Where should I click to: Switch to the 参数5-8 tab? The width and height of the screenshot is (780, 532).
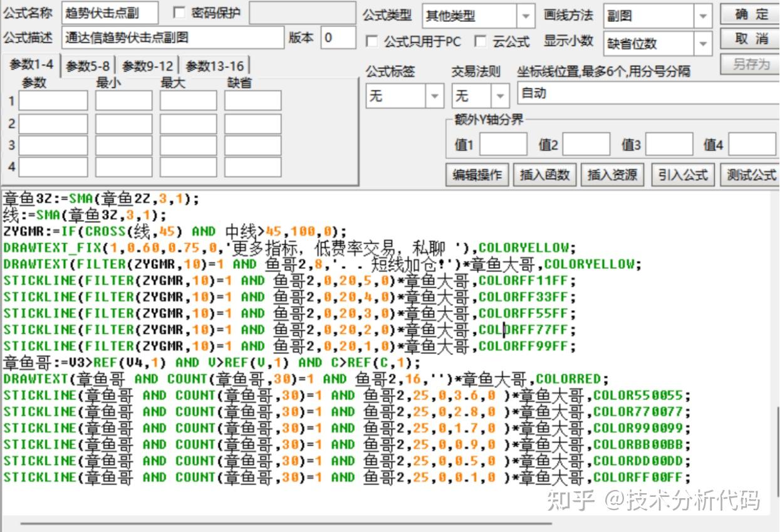coord(88,66)
